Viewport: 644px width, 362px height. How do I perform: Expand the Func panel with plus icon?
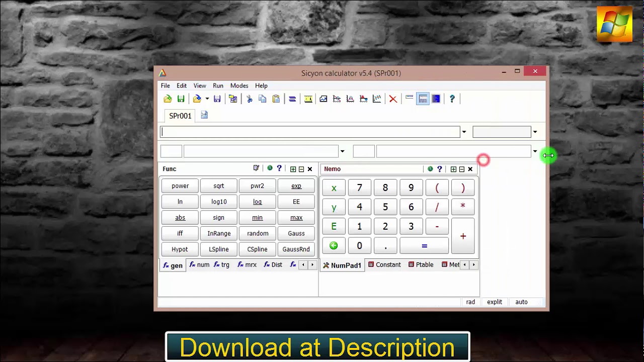pos(293,169)
